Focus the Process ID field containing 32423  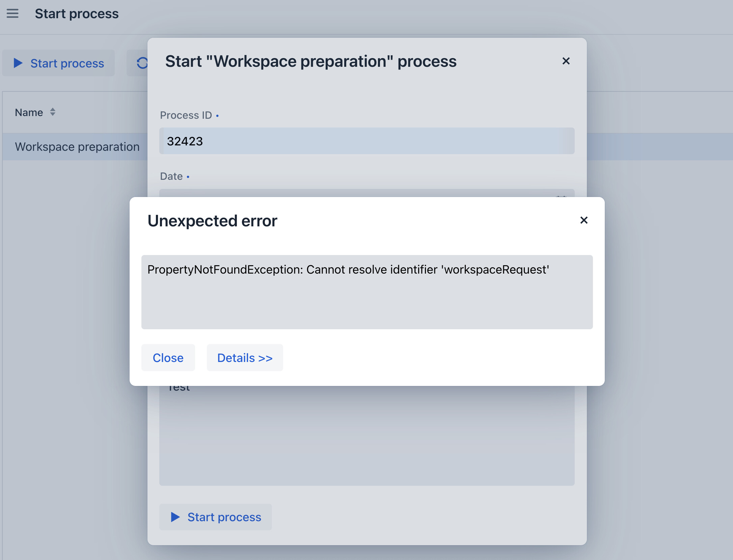click(x=367, y=141)
